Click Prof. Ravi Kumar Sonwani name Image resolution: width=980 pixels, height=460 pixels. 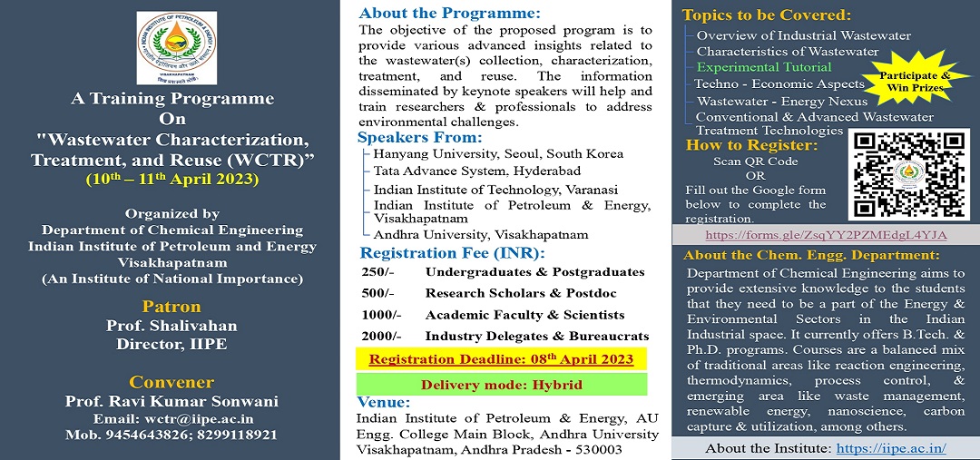coord(171,401)
